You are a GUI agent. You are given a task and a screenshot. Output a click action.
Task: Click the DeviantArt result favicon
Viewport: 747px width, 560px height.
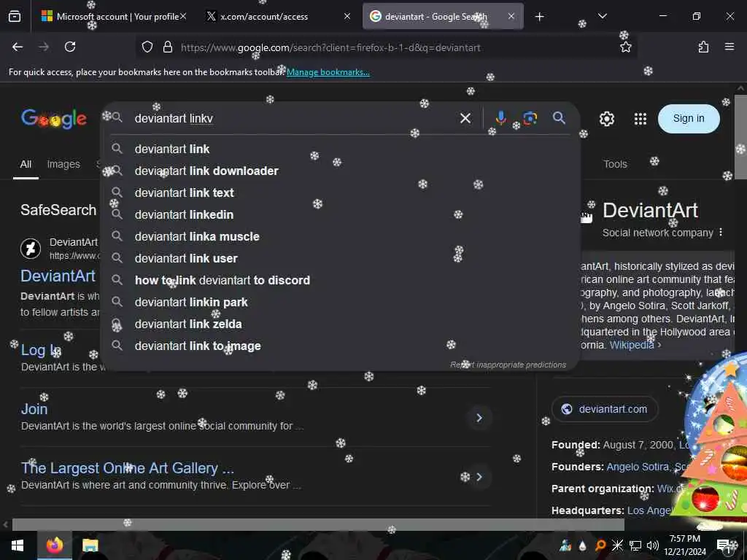31,248
